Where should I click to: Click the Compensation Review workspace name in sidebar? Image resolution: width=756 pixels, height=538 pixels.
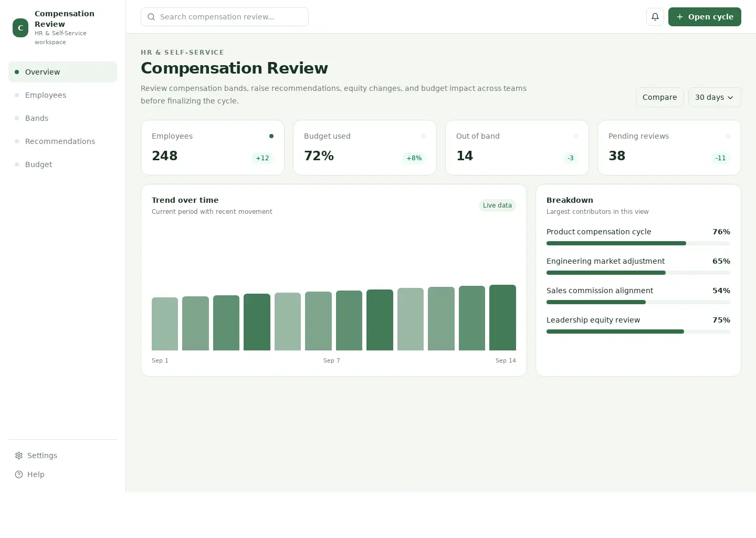pyautogui.click(x=65, y=19)
